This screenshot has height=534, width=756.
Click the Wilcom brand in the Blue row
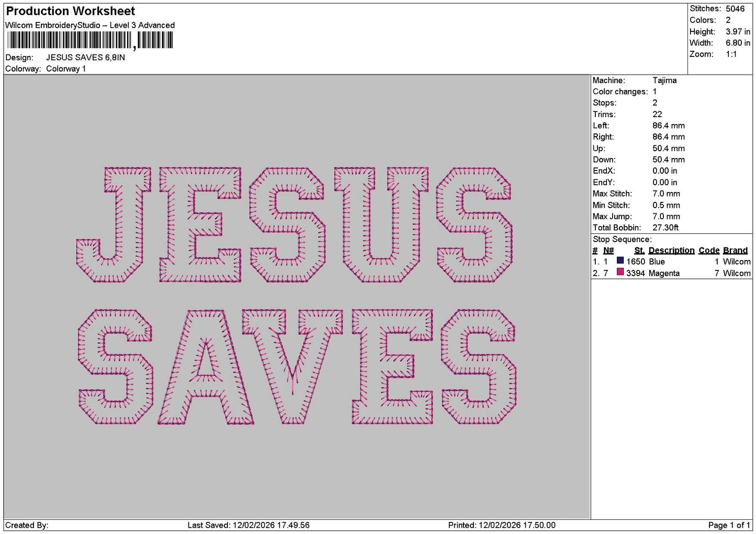(x=737, y=262)
